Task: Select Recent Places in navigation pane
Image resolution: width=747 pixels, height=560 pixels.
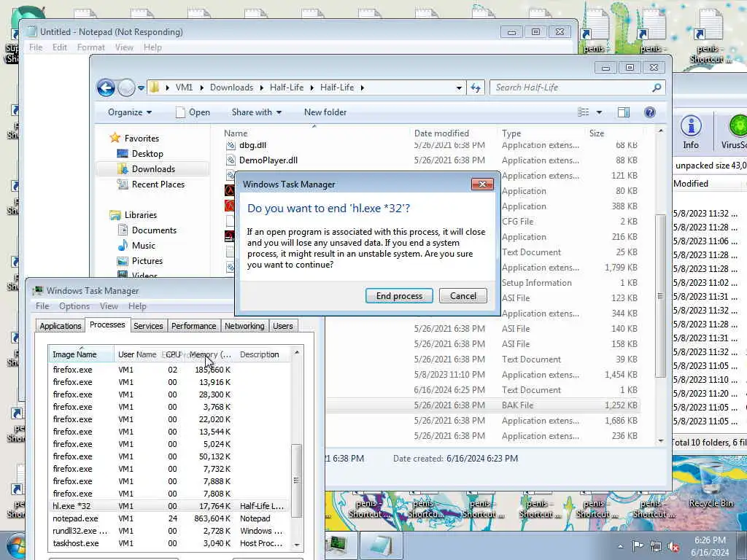Action: [x=158, y=184]
